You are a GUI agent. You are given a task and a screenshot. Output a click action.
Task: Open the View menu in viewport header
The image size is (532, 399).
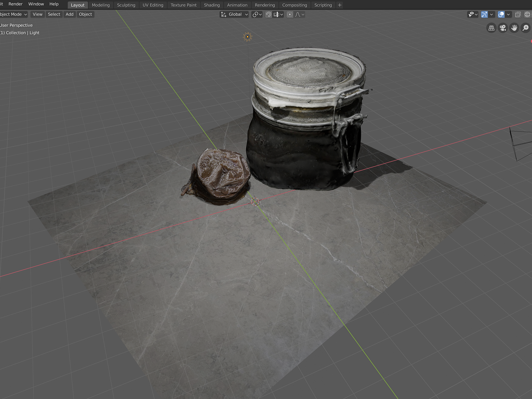point(37,14)
